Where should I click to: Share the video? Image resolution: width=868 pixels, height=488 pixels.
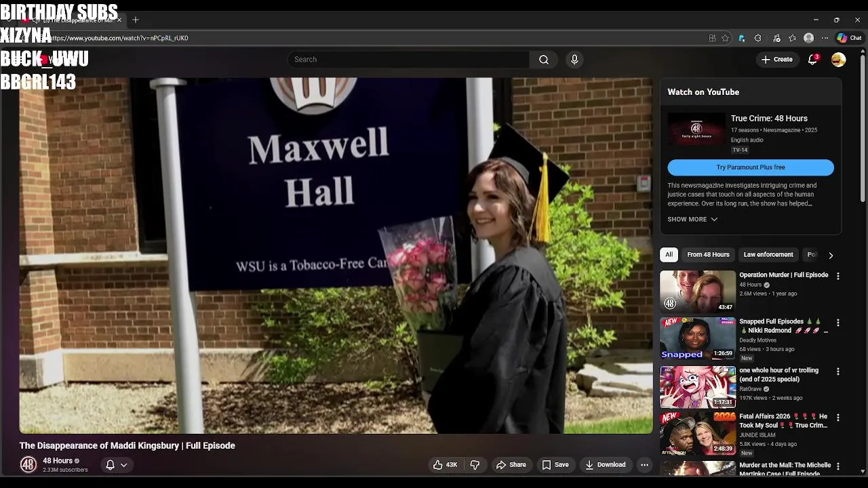[511, 465]
